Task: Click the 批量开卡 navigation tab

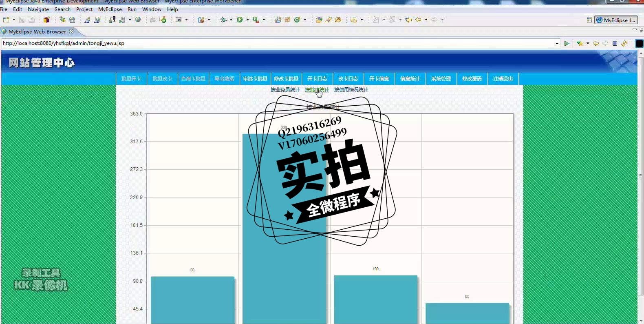Action: pos(131,79)
